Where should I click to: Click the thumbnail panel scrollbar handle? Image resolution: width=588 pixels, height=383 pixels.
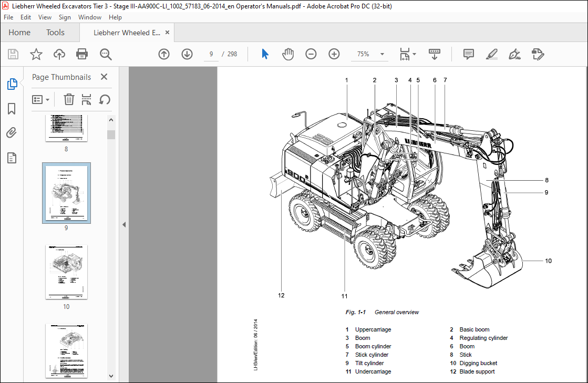tap(111, 134)
